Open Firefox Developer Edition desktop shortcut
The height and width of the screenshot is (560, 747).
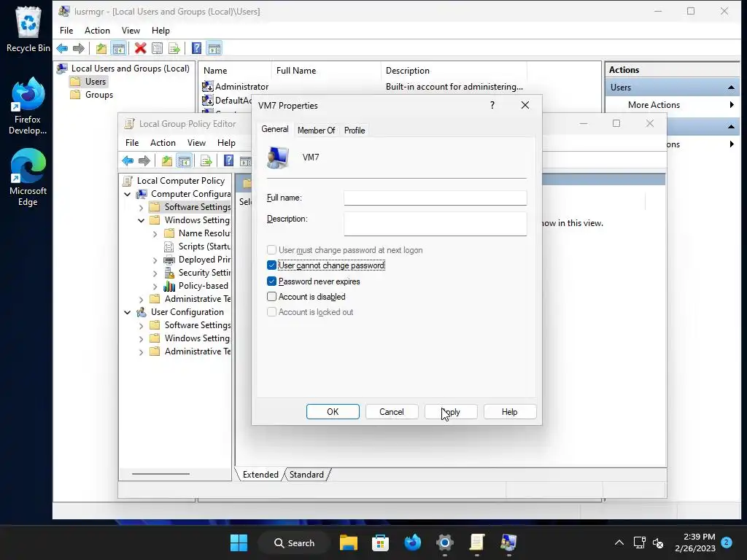(x=28, y=106)
